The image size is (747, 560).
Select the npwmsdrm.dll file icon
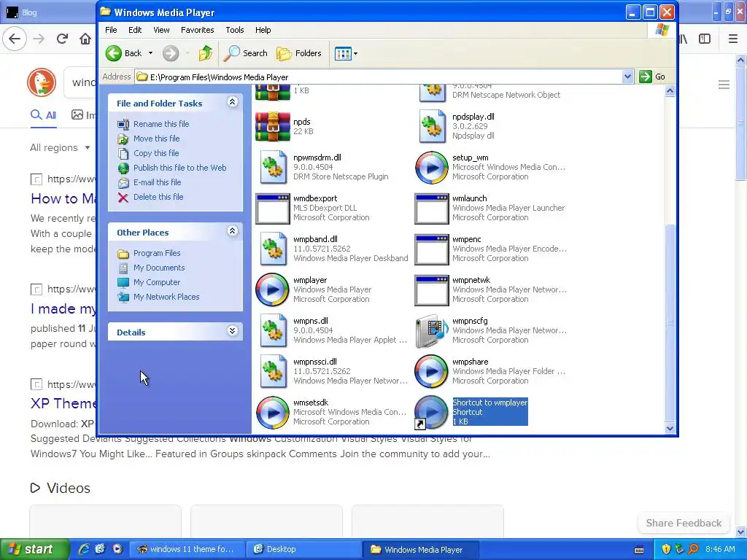pyautogui.click(x=273, y=167)
